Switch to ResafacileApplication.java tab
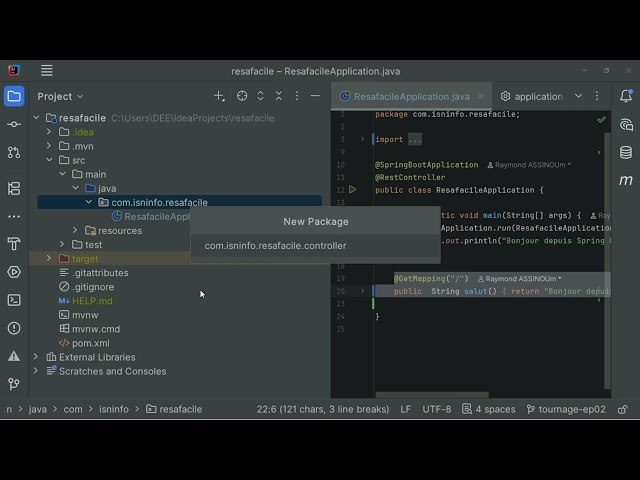Image resolution: width=640 pixels, height=480 pixels. (x=411, y=96)
